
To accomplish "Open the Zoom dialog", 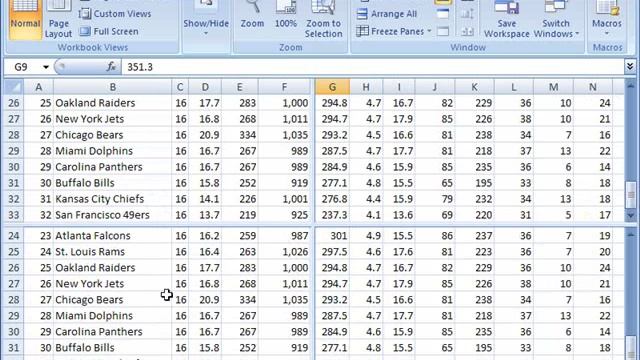I will pyautogui.click(x=252, y=16).
